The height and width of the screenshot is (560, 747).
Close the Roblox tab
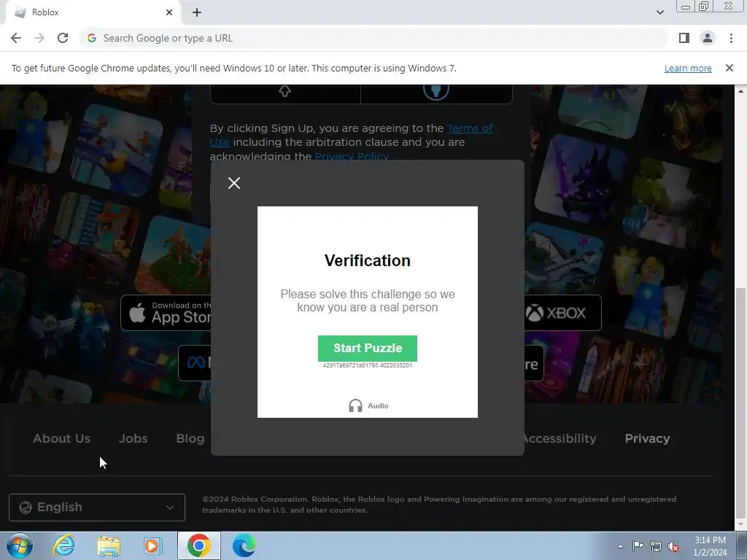(x=169, y=12)
